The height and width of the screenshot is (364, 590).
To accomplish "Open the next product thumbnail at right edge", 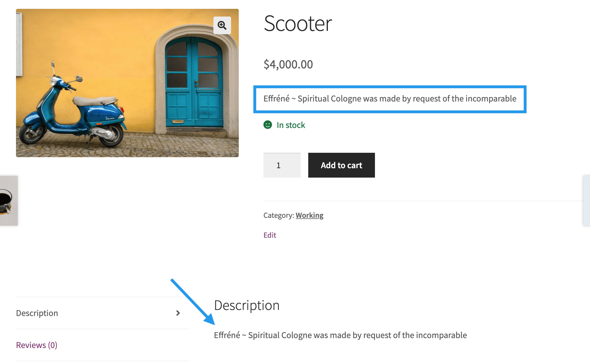I will coord(586,201).
